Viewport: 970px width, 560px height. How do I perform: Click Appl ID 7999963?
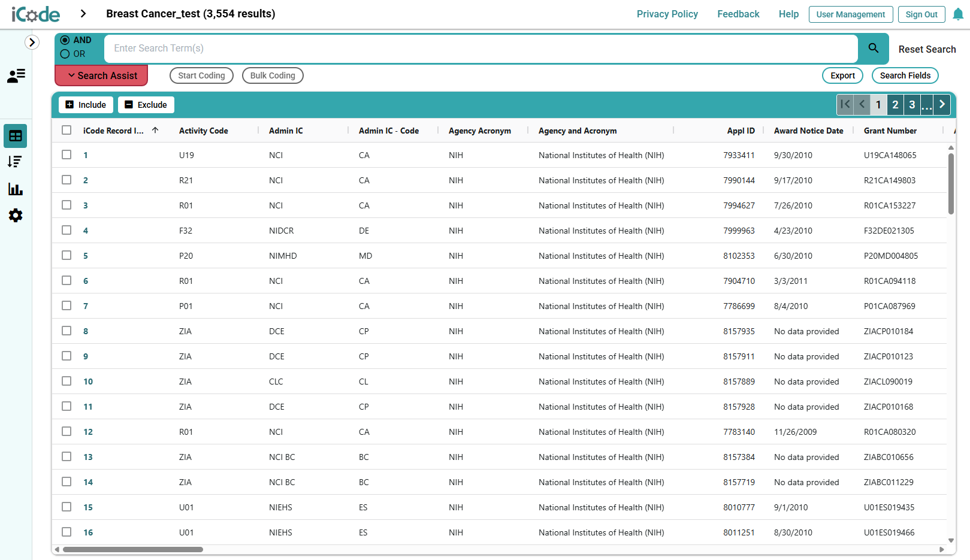[x=739, y=231]
